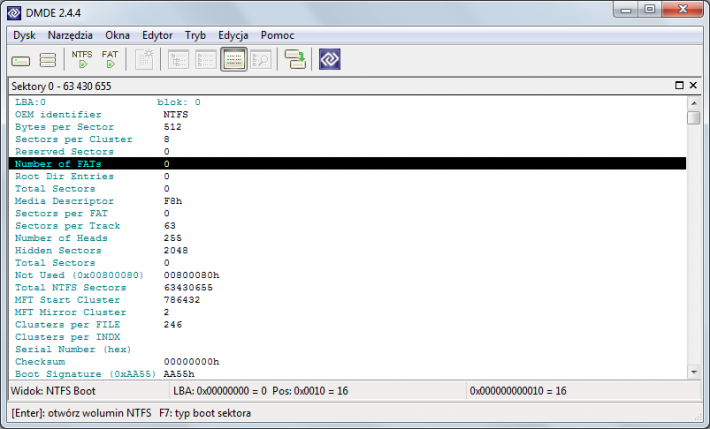Screen dimensions: 710x429
Task: Select the Sectors per Track row
Action: point(347,226)
